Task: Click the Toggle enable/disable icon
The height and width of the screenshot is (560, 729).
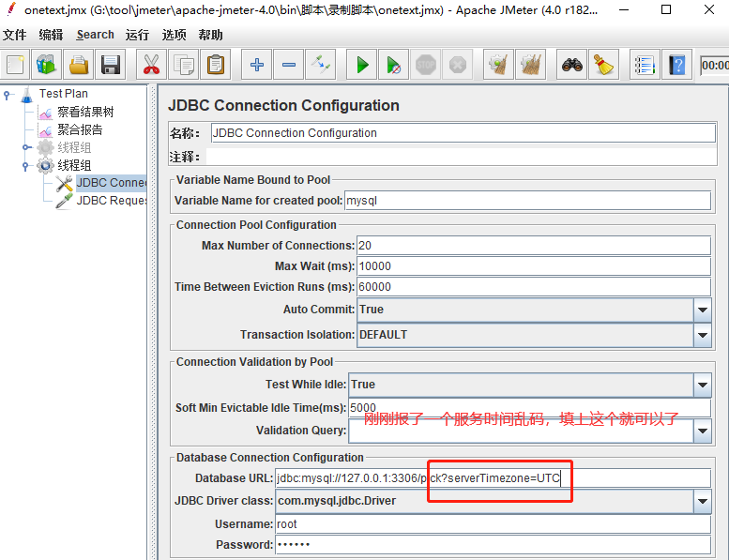Action: tap(321, 65)
